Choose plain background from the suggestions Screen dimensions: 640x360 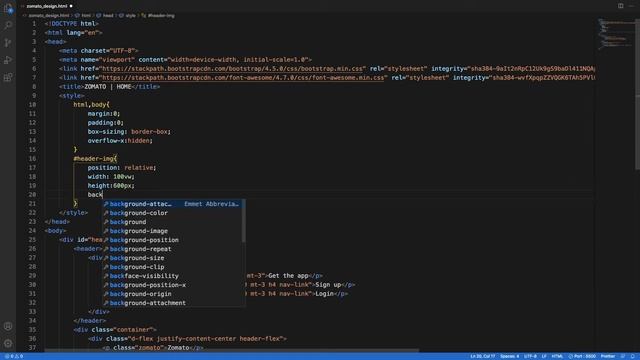[173, 222]
